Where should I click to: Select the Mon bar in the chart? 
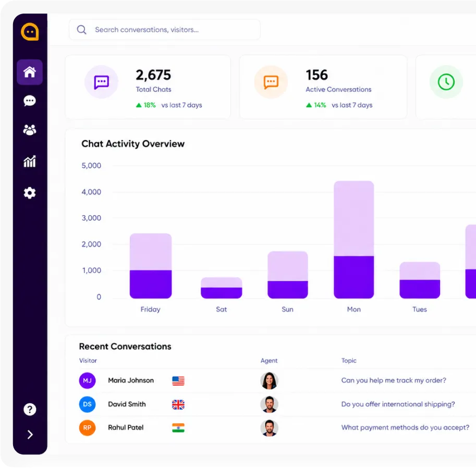(x=353, y=240)
